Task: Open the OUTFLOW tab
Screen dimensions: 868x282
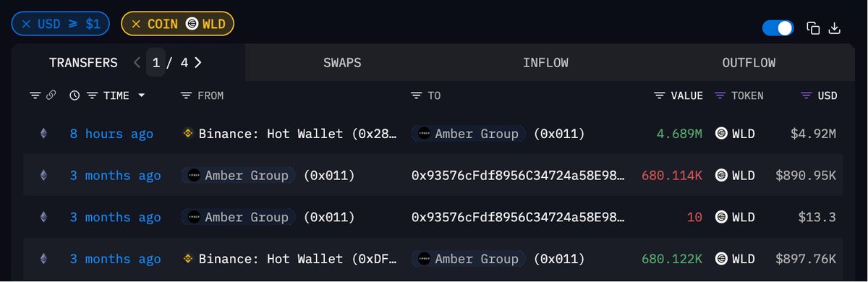Action: pyautogui.click(x=749, y=63)
